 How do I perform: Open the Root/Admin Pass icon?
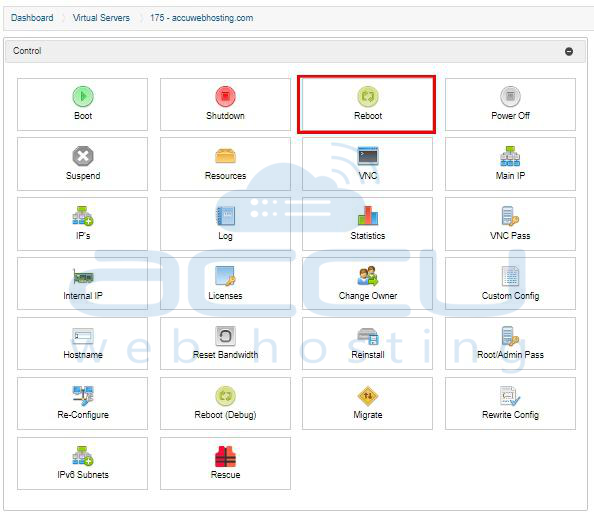[x=510, y=336]
